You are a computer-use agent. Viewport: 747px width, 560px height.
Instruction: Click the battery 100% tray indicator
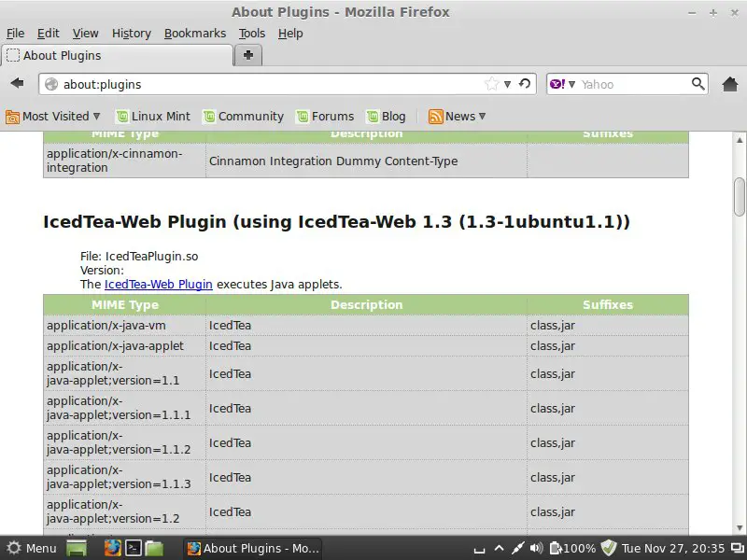(x=572, y=548)
